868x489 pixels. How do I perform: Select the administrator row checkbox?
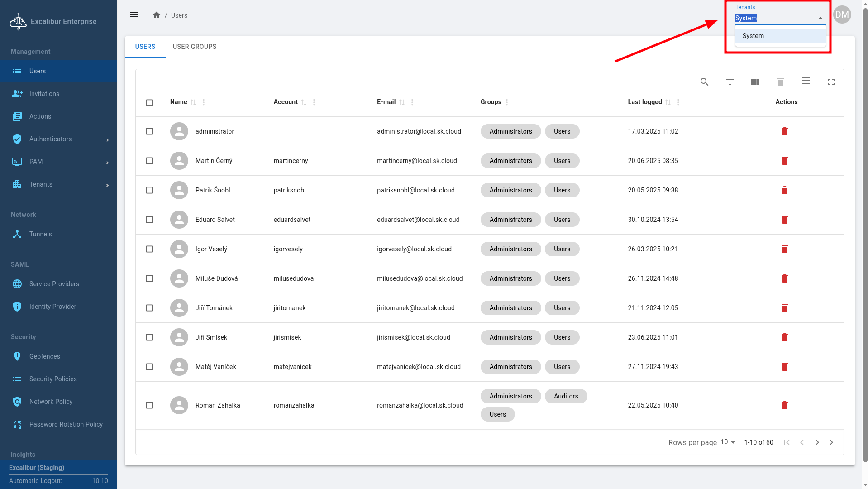pyautogui.click(x=149, y=131)
